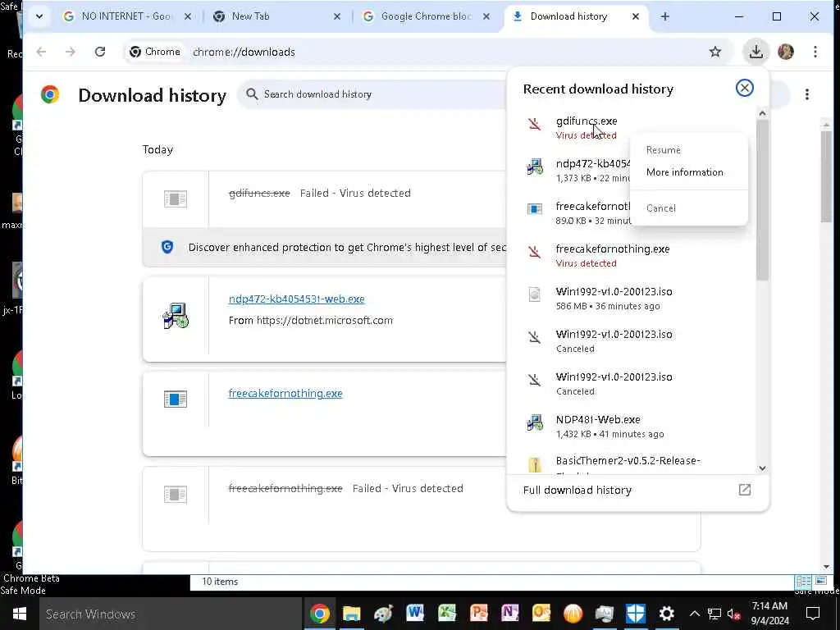Go forward with the forward arrow

click(71, 52)
